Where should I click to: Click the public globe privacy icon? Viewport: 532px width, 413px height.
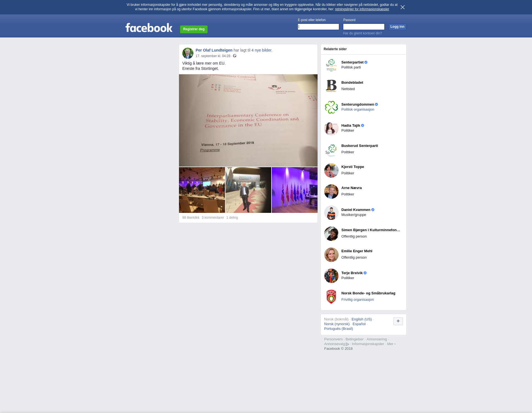click(x=235, y=56)
